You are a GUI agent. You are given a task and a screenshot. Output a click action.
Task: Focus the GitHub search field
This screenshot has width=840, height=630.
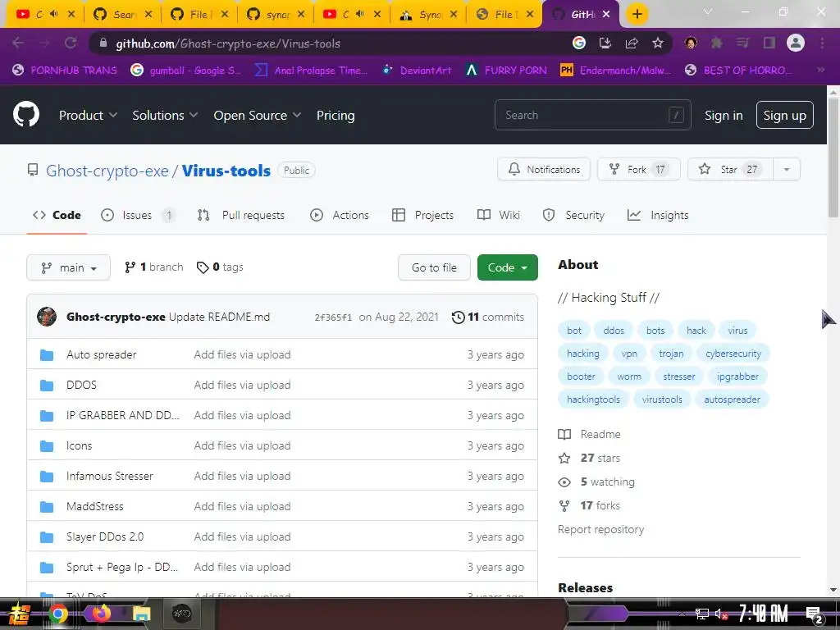592,115
